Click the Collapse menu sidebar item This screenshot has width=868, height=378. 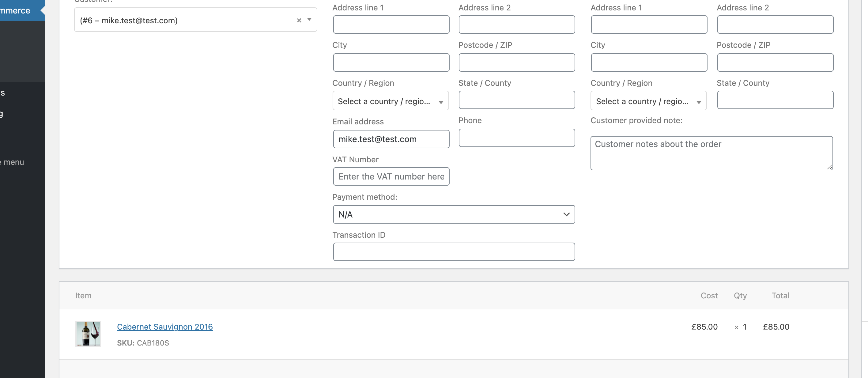(12, 162)
